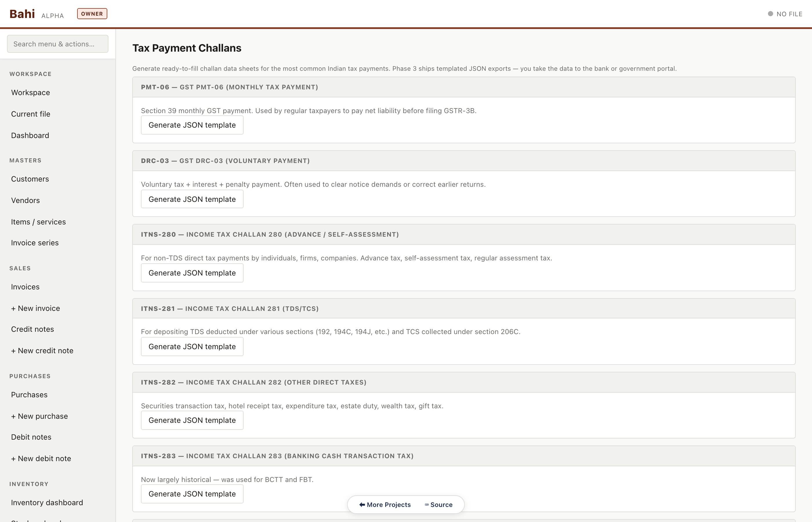Click the More Projects arrow link
Screen dimensions: 812x522
pyautogui.click(x=385, y=504)
